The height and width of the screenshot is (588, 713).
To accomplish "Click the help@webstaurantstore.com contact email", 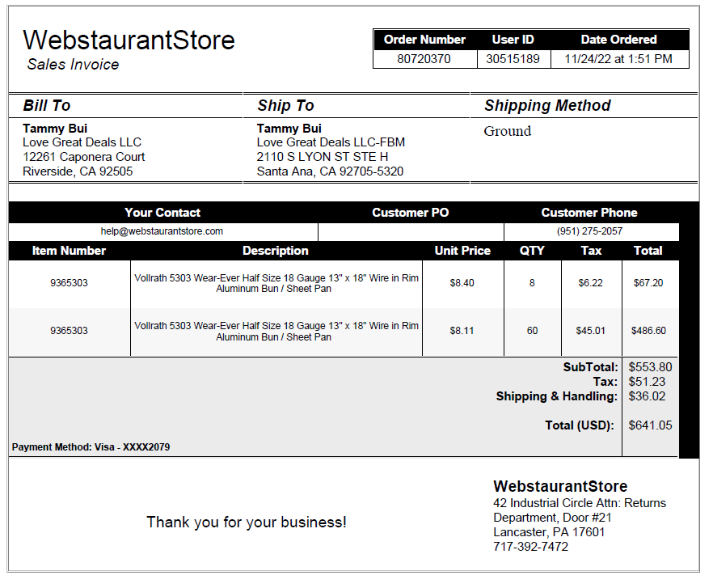I will click(x=162, y=231).
